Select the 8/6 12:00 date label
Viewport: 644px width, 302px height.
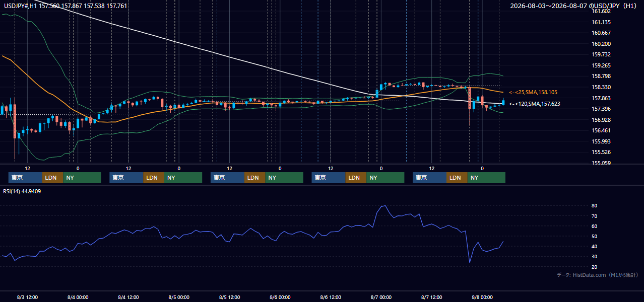330,297
